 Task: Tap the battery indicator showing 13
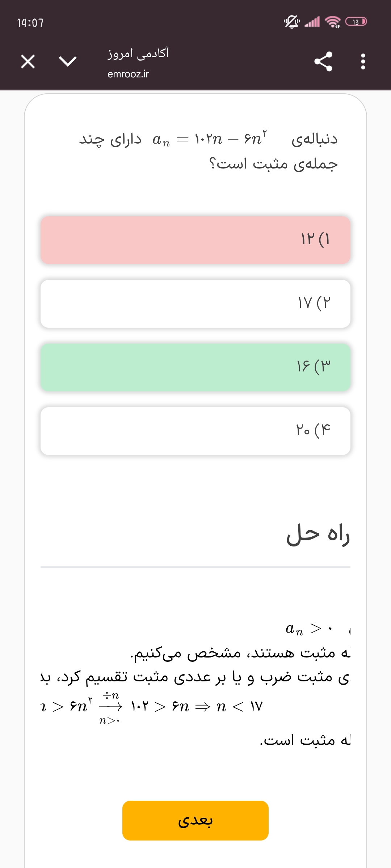point(356,22)
